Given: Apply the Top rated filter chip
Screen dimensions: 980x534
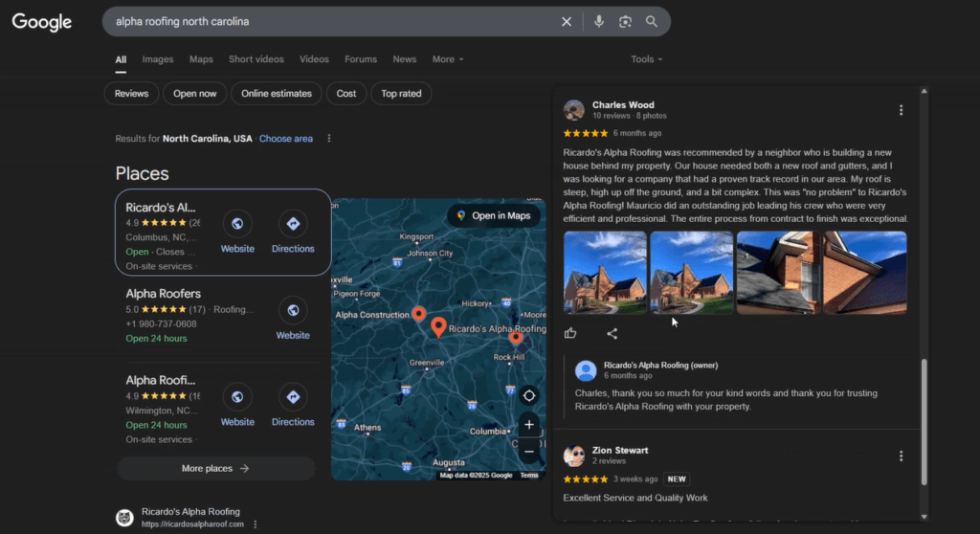Looking at the screenshot, I should (x=401, y=94).
